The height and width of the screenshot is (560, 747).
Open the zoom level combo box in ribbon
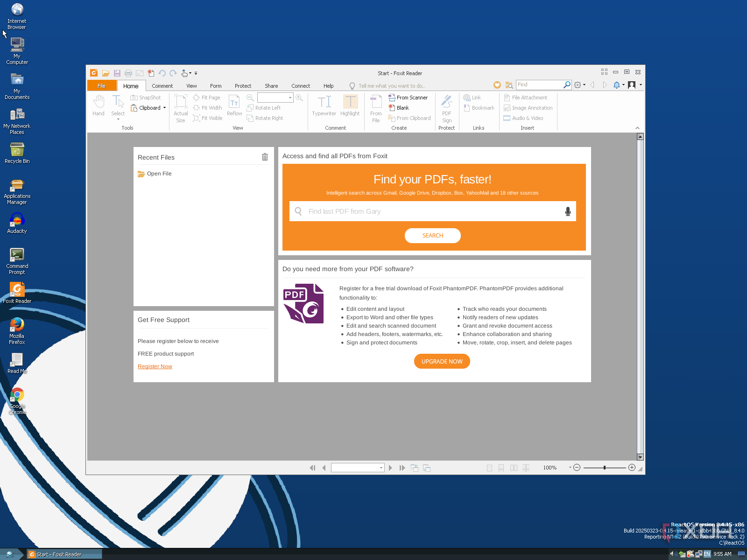point(275,98)
